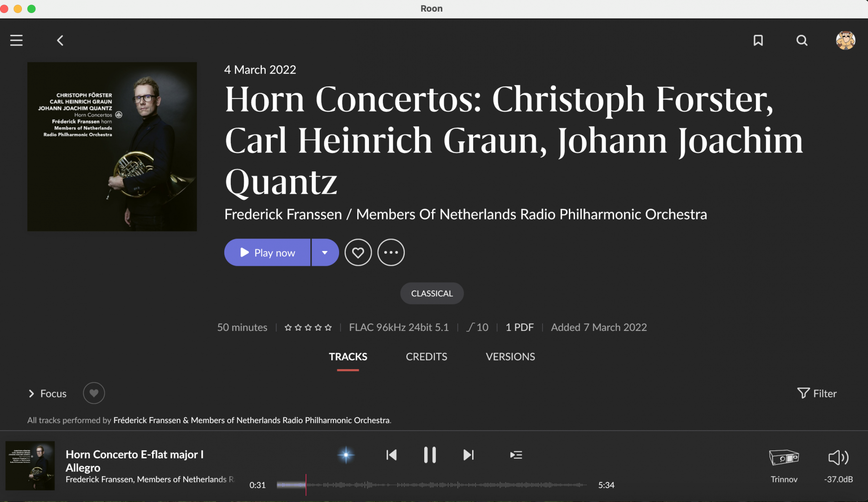Click the elapsed time 0:31
This screenshot has width=868, height=502.
(258, 485)
